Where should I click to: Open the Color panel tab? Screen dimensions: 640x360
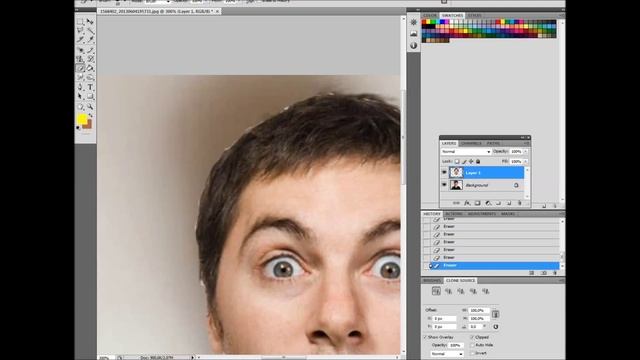430,16
